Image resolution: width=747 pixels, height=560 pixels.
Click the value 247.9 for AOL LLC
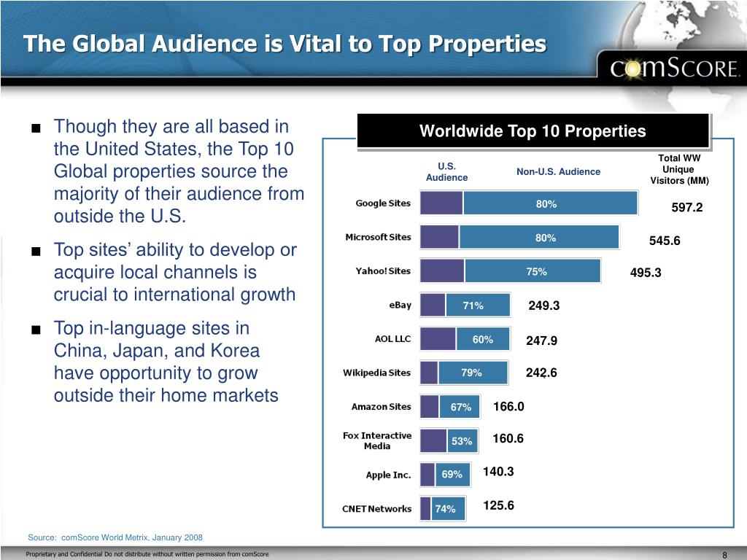click(x=542, y=341)
